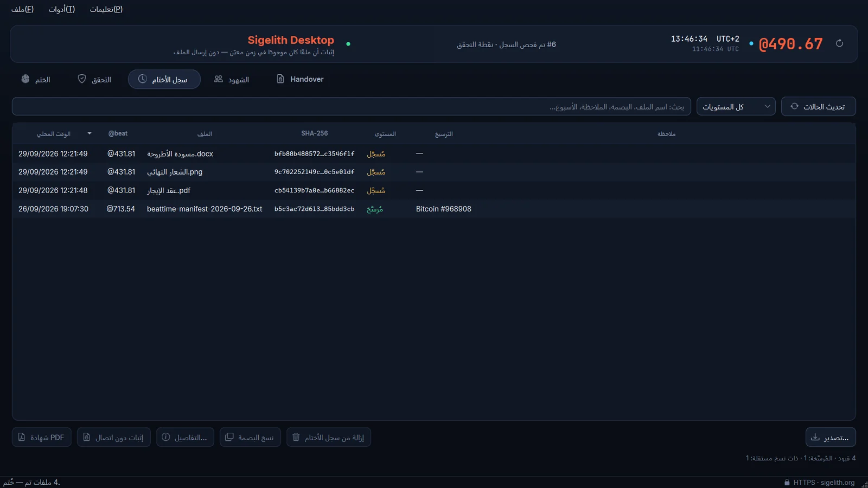
Task: Open the ملف(F) menu
Action: (22, 9)
